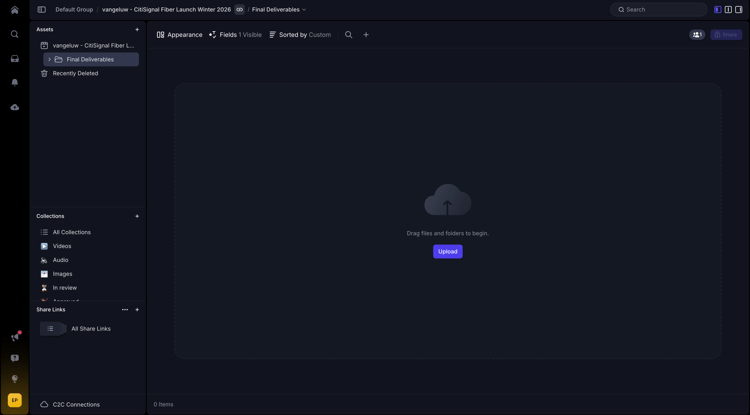750x415 pixels.
Task: Add a share link with plus icon
Action: coord(137,309)
